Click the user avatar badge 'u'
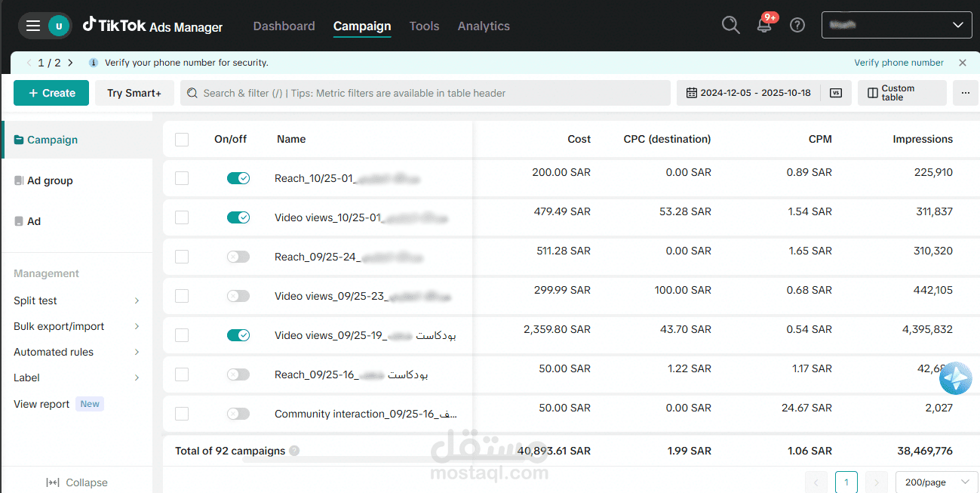This screenshot has height=493, width=980. pos(59,26)
